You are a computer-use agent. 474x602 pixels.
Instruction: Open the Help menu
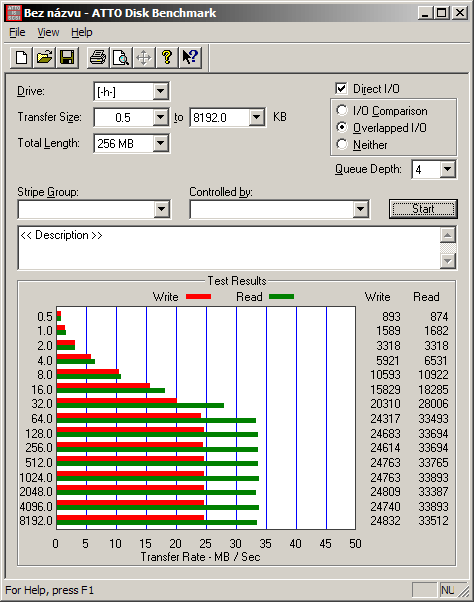[82, 32]
